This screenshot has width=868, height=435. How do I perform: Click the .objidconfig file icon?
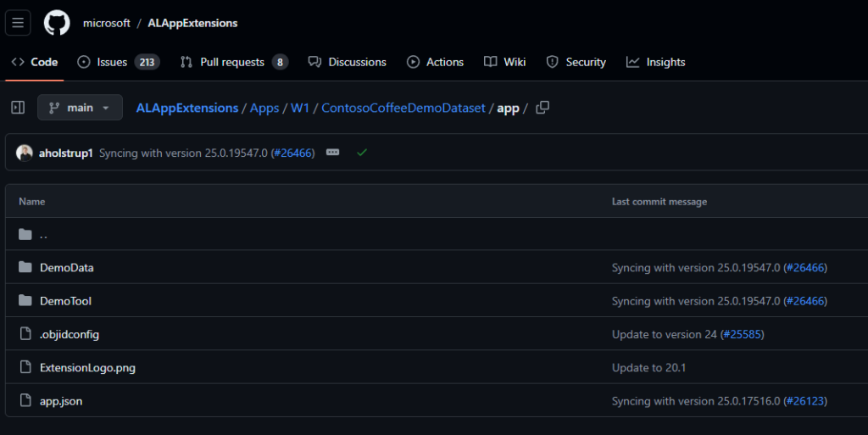click(x=25, y=334)
